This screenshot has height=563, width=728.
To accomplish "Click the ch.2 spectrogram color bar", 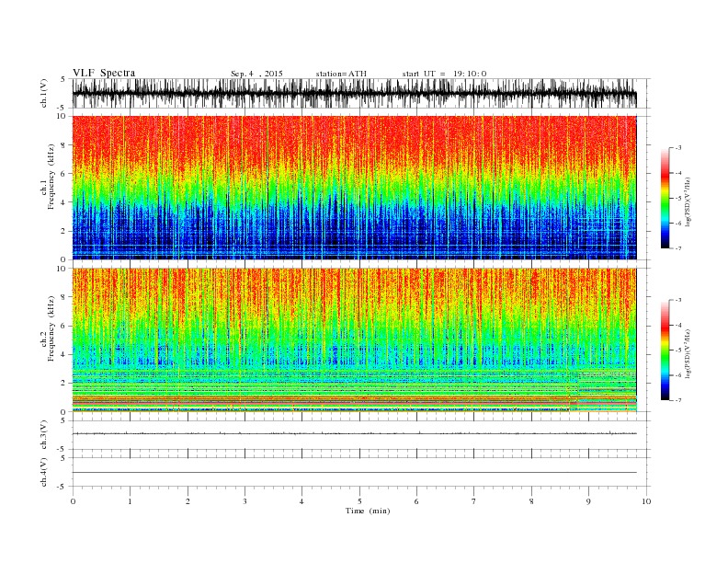I will click(665, 350).
